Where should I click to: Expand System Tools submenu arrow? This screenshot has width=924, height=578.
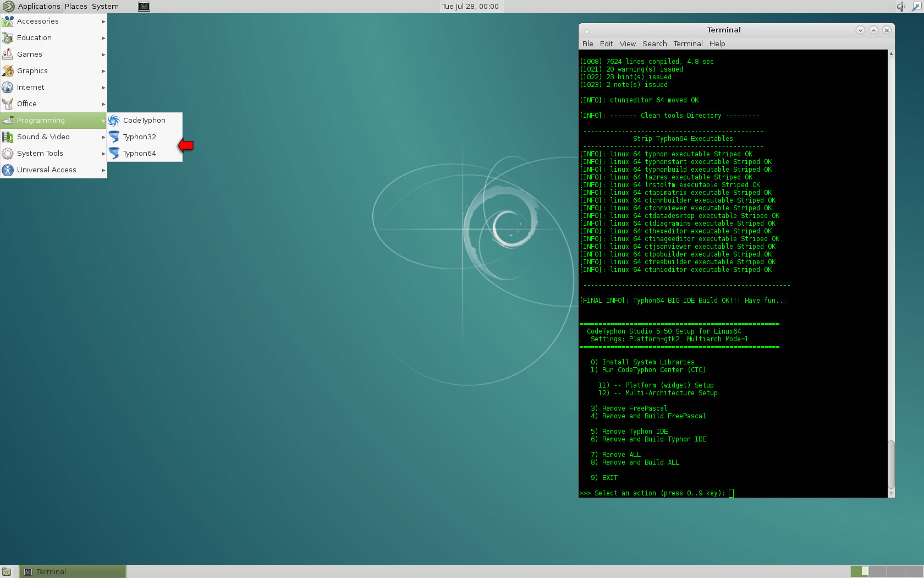coord(103,154)
